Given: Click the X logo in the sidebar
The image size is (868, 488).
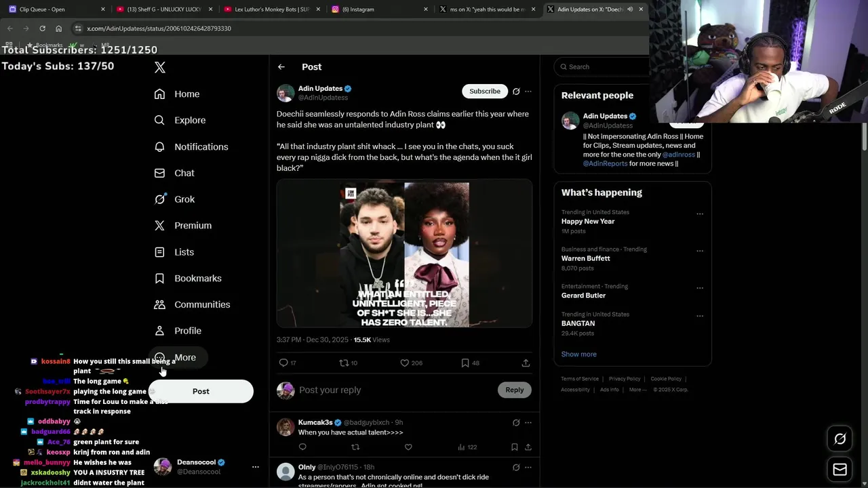Looking at the screenshot, I should [x=160, y=67].
